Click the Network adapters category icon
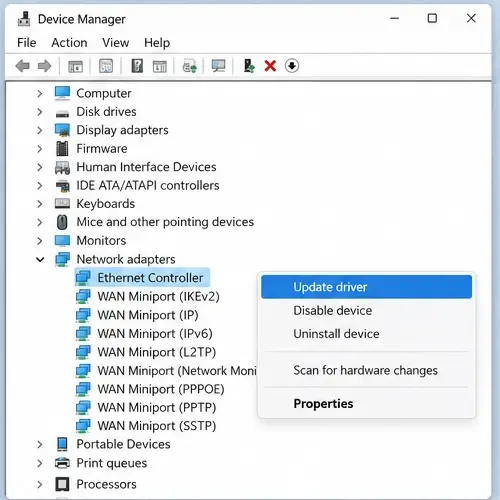The height and width of the screenshot is (500, 500). [63, 259]
